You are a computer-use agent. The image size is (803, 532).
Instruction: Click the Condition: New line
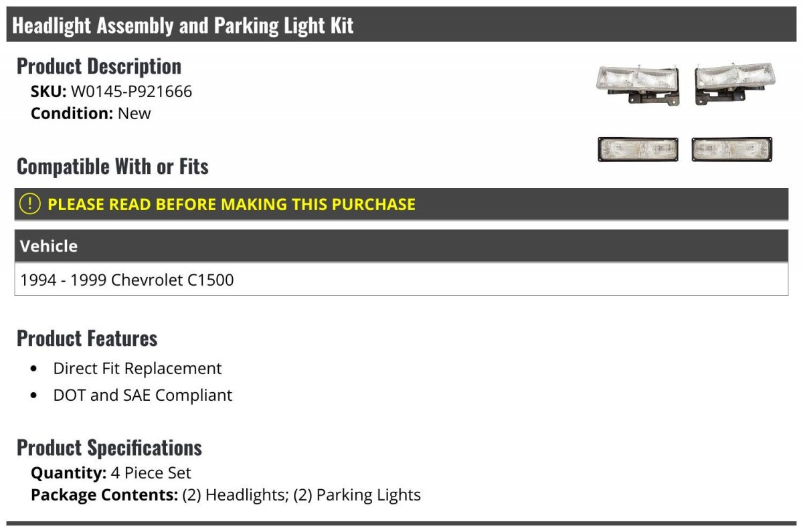point(90,113)
